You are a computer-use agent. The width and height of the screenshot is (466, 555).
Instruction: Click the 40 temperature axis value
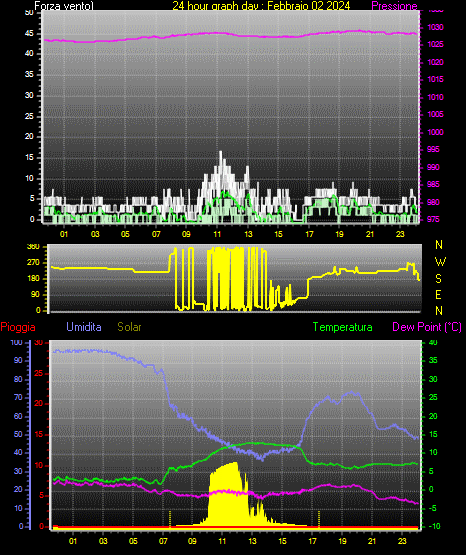coord(433,343)
